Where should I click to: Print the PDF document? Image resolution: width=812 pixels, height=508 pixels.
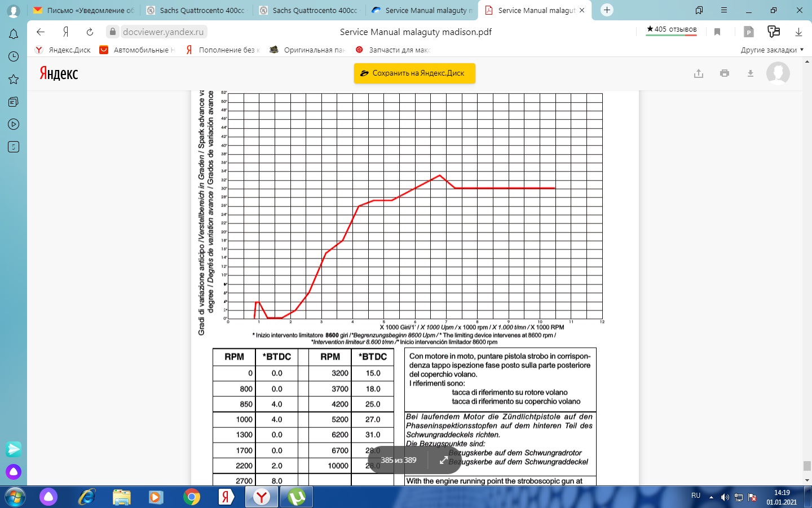tap(725, 73)
